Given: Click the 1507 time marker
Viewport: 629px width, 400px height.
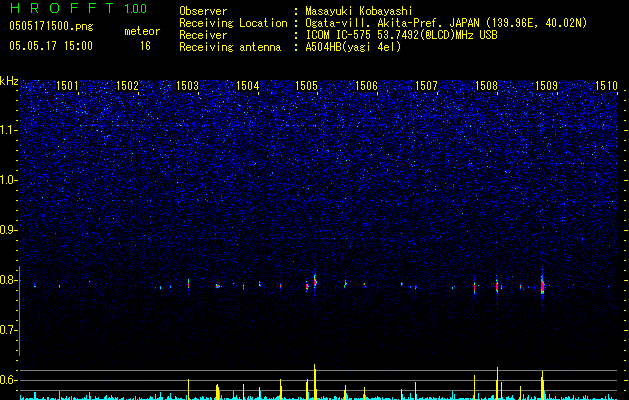Looking at the screenshot, I should 426,85.
